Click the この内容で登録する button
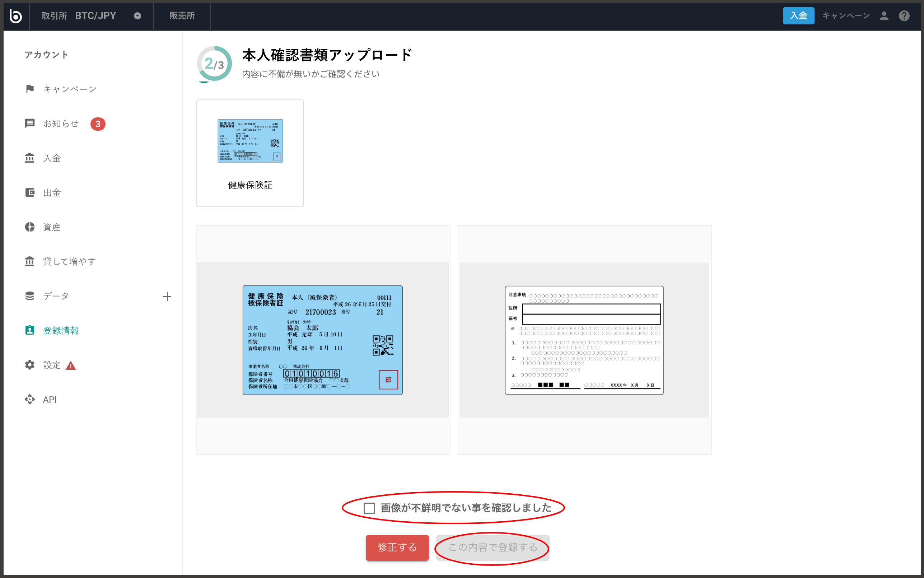Screen dimensions: 924x578 493,547
